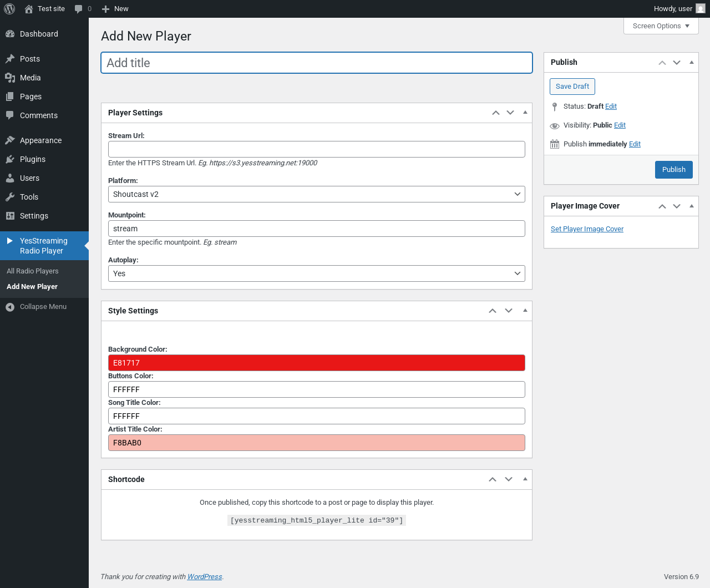Click the Stream Url input field
Viewport: 710px width, 588px height.
(316, 149)
